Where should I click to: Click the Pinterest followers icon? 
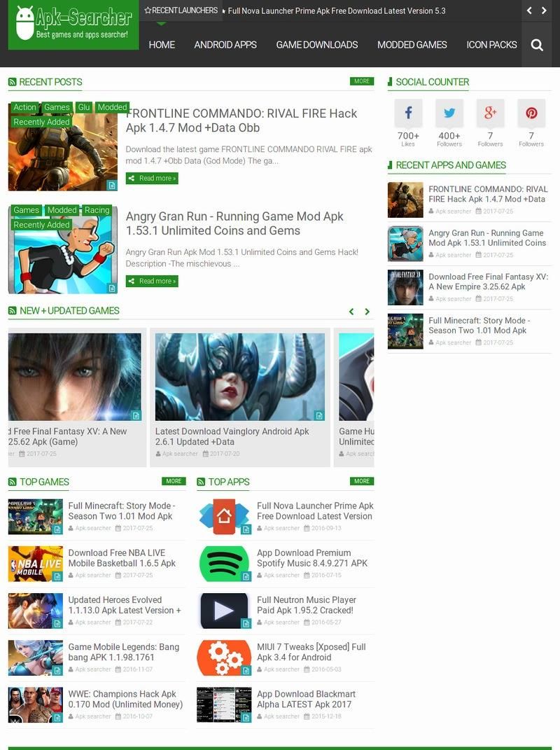pos(531,113)
